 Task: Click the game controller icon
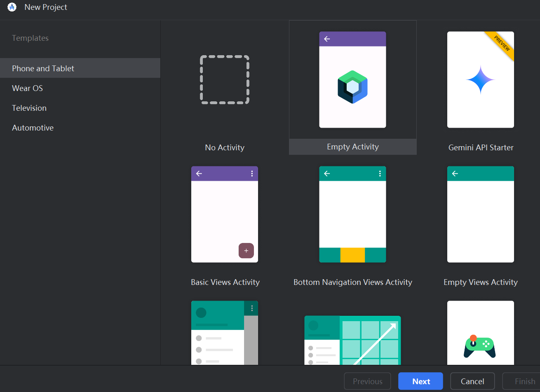click(480, 346)
